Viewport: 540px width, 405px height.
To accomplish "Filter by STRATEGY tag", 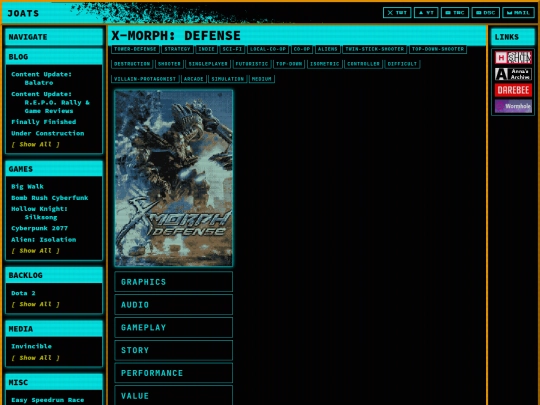I will (x=177, y=49).
